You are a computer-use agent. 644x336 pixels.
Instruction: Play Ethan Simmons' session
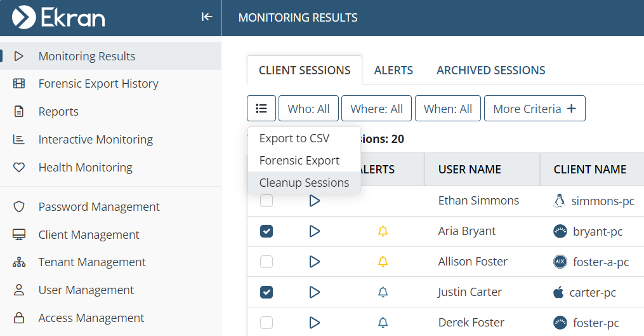click(314, 201)
